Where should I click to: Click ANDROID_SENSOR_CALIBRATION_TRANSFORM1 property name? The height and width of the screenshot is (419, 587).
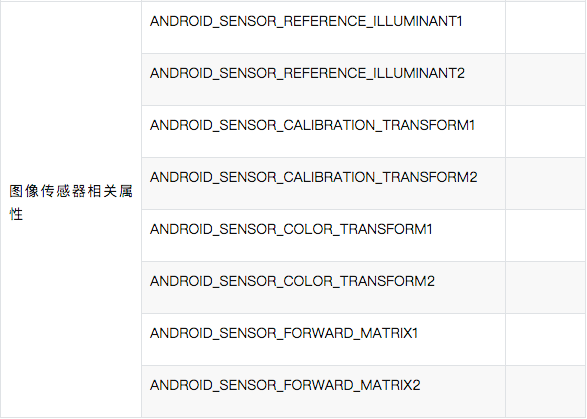313,125
